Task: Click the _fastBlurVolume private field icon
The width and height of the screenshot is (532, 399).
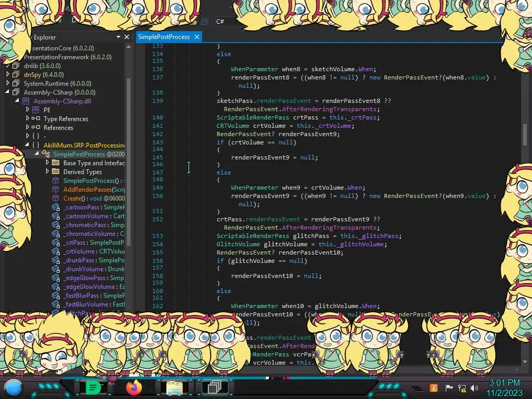Action: (56, 304)
